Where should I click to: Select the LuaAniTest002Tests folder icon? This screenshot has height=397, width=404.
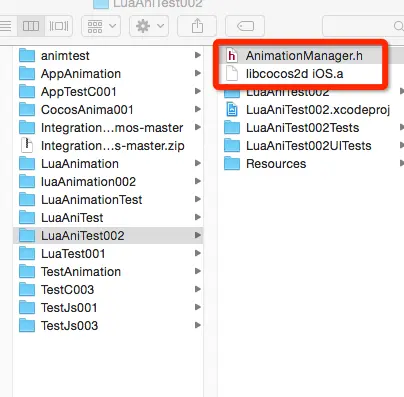(x=232, y=127)
